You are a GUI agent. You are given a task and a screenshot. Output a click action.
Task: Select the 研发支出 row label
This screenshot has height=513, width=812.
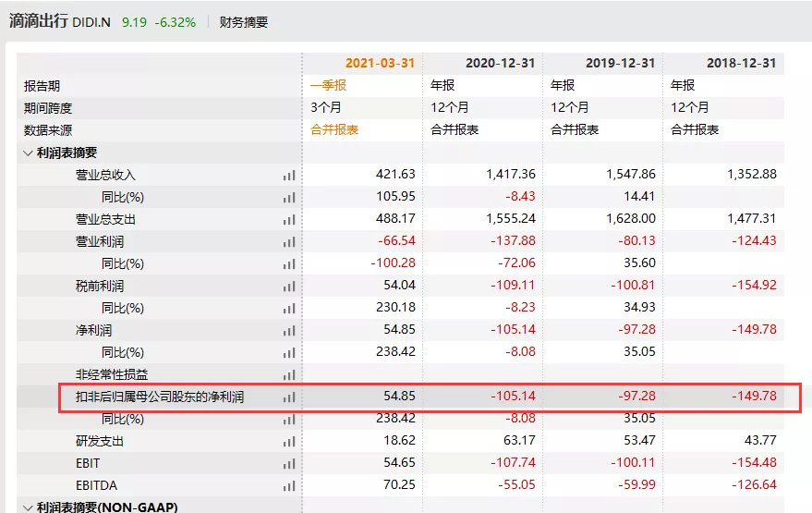(x=100, y=442)
